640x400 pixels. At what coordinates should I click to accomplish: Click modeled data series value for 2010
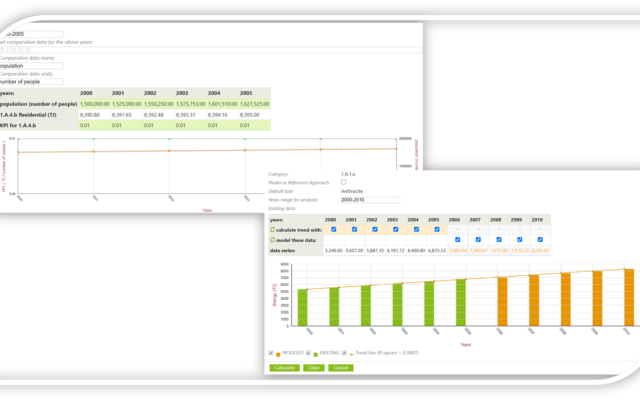pos(540,251)
